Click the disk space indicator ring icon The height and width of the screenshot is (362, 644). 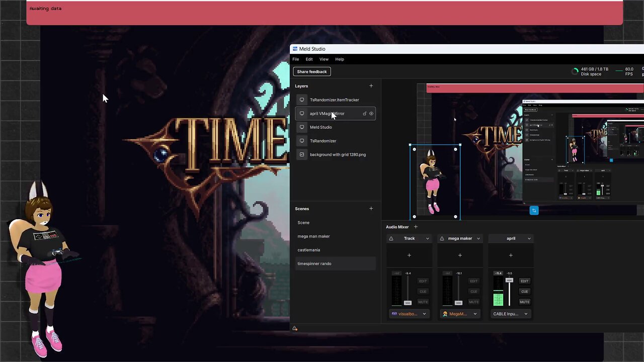575,71
